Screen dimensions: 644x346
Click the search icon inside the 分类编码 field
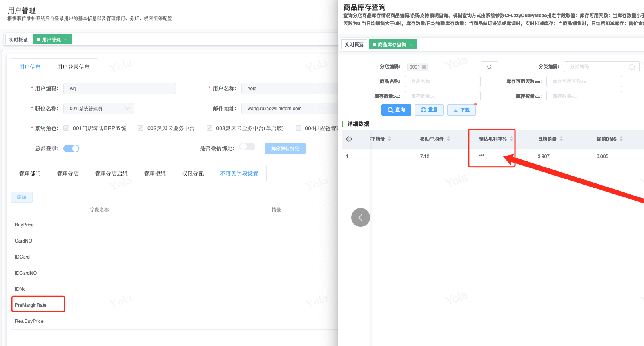pyautogui.click(x=631, y=67)
